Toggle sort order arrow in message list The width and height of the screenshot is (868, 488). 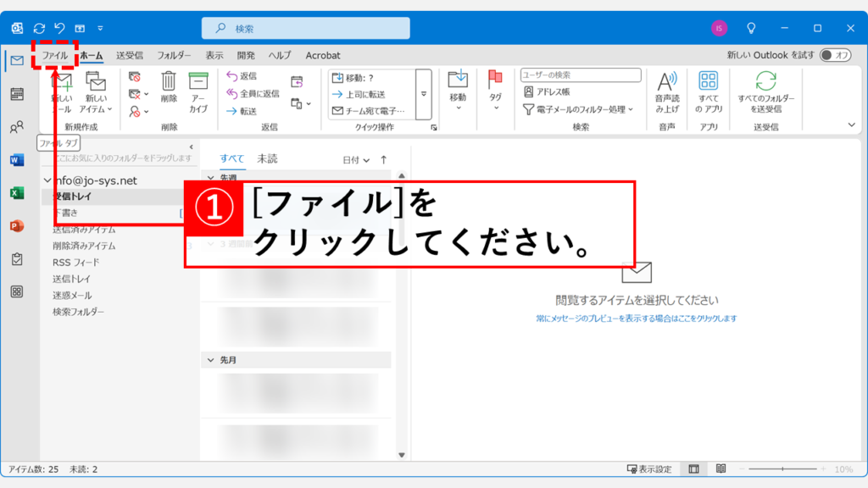point(384,160)
